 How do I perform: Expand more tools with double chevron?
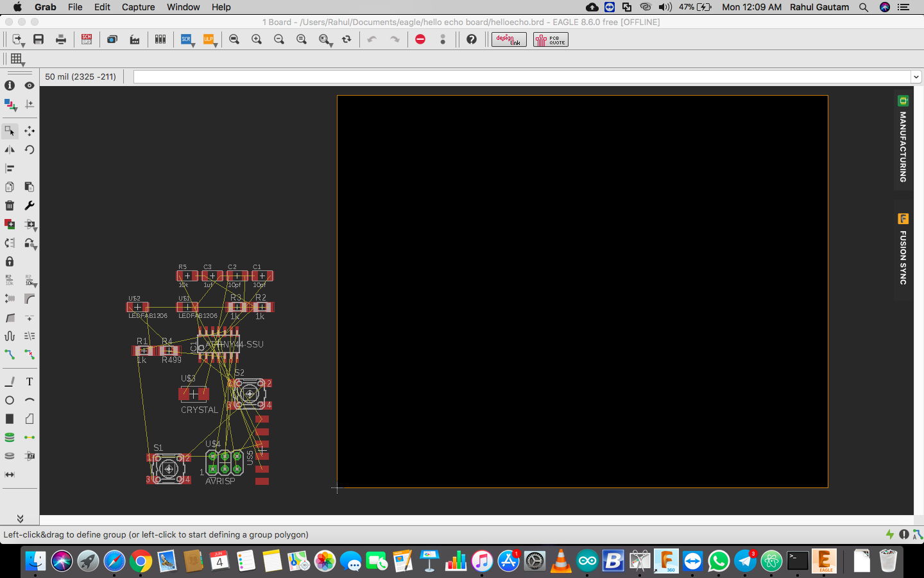20,518
